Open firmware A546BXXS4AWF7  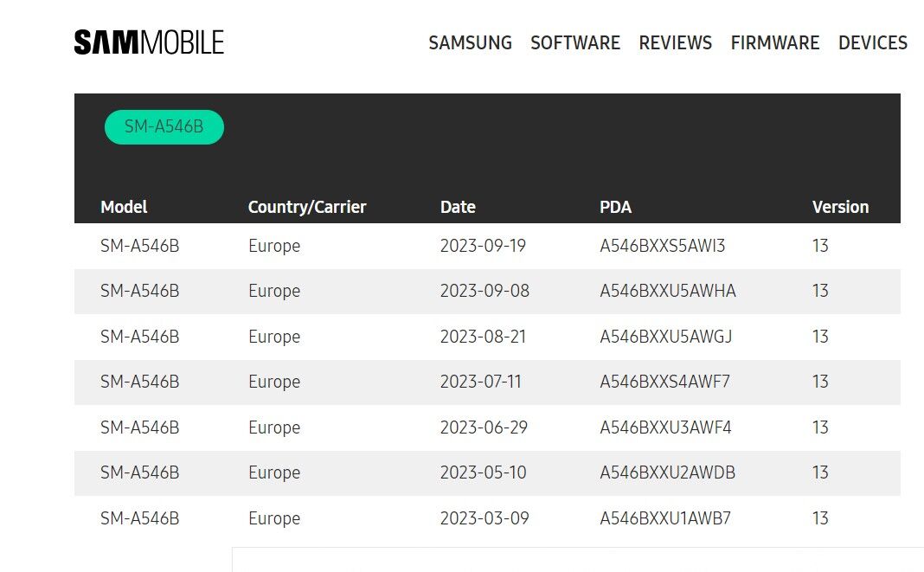click(664, 382)
